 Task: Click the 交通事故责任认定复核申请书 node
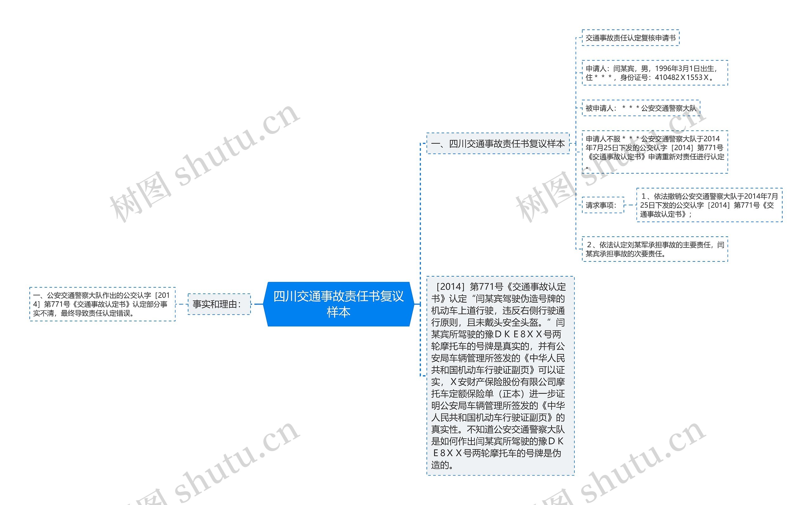[630, 38]
